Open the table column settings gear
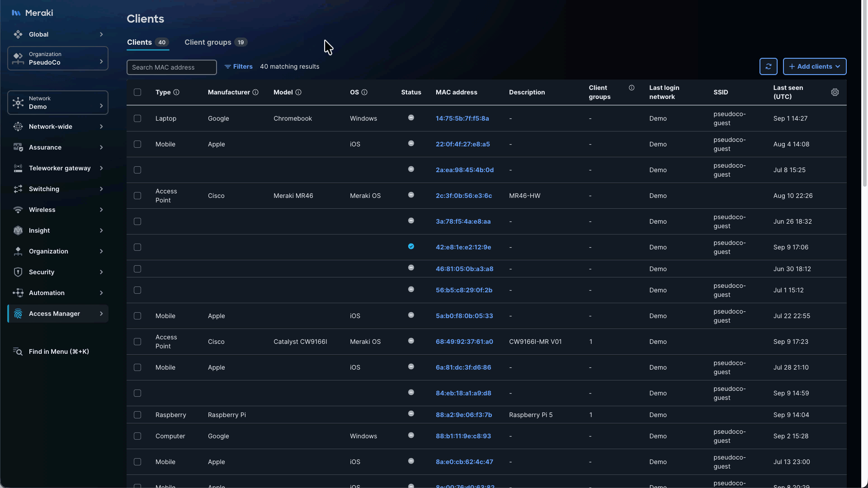The image size is (868, 488). pos(835,92)
